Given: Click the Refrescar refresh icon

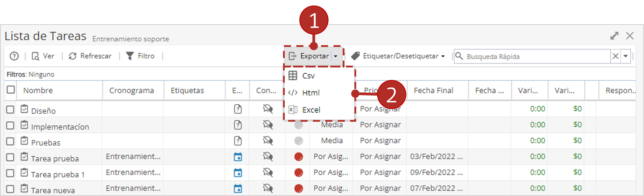Looking at the screenshot, I should click(x=72, y=56).
